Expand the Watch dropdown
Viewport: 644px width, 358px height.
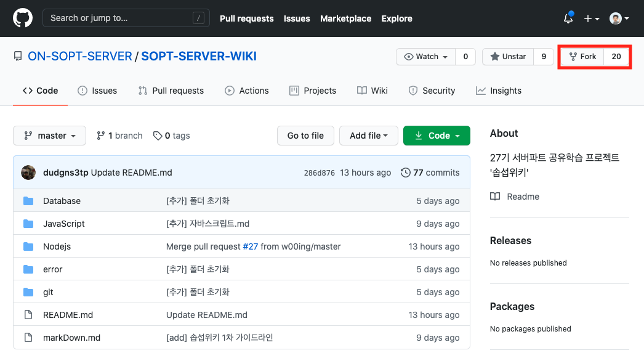pyautogui.click(x=425, y=57)
